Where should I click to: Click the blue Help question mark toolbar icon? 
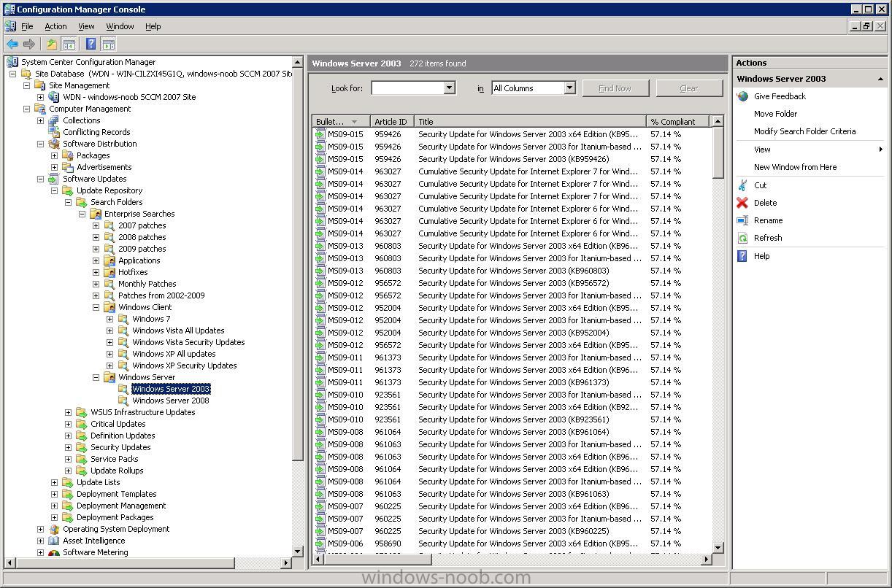[x=91, y=45]
